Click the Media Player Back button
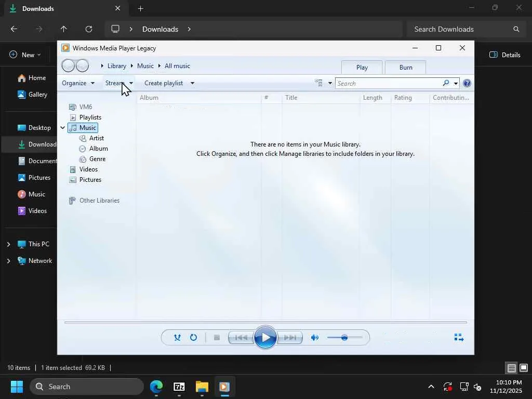This screenshot has width=532, height=399. [68, 65]
